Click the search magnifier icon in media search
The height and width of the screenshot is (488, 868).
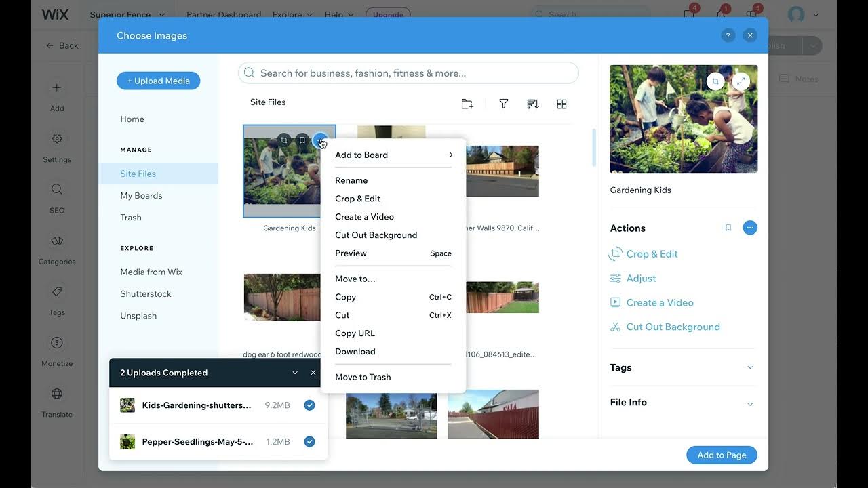(249, 73)
